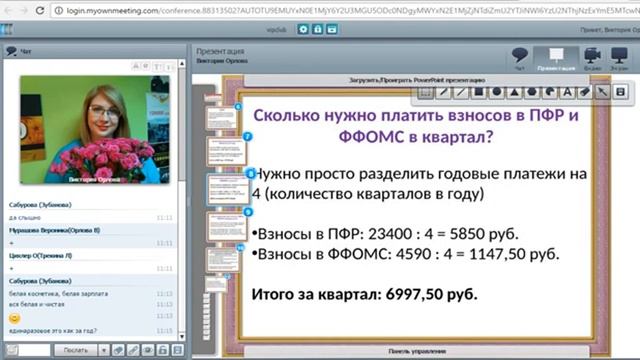The width and height of the screenshot is (640, 360).
Task: Click the site info icon in address bar
Action: [x=59, y=11]
